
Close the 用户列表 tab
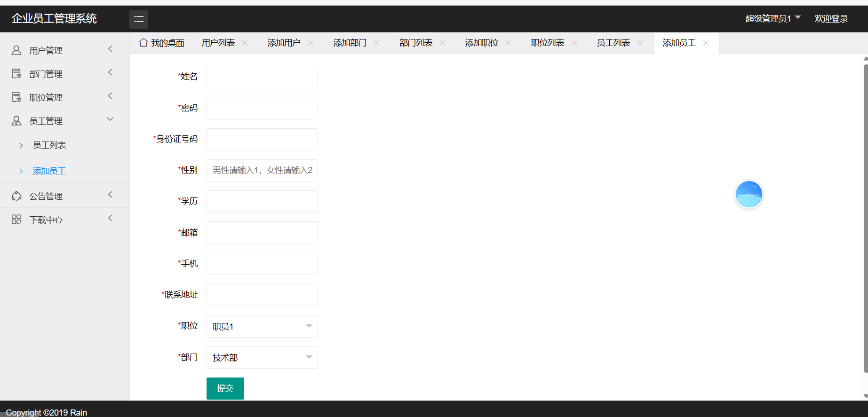pos(245,43)
